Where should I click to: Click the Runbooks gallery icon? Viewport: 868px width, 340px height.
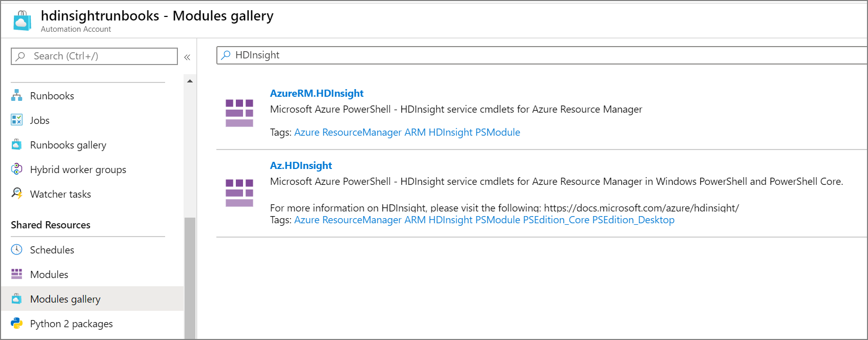17,144
